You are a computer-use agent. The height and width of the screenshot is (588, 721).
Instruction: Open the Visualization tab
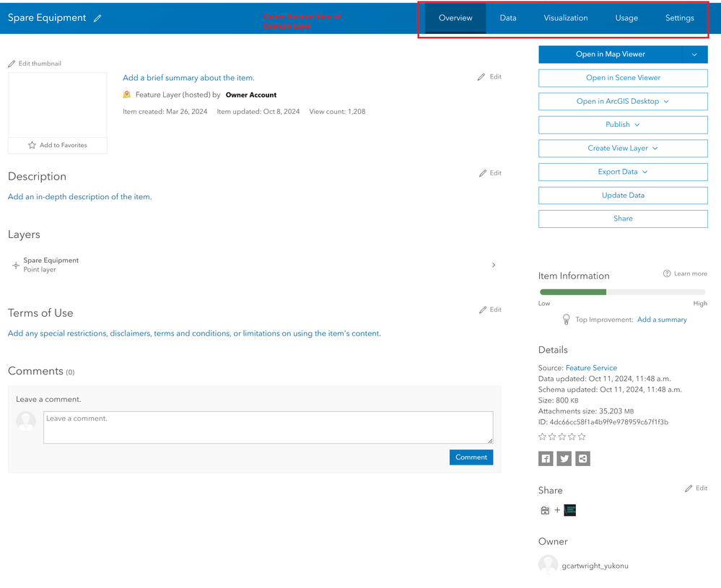coord(566,18)
